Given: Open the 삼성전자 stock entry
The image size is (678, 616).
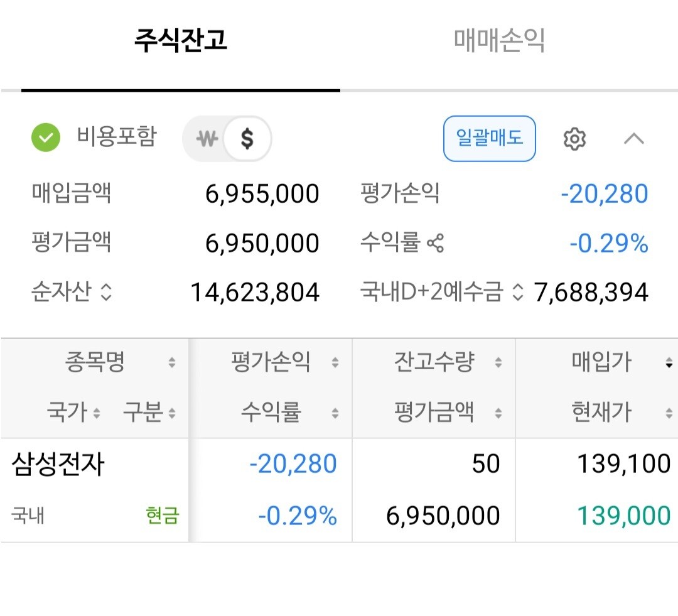Looking at the screenshot, I should 58,465.
